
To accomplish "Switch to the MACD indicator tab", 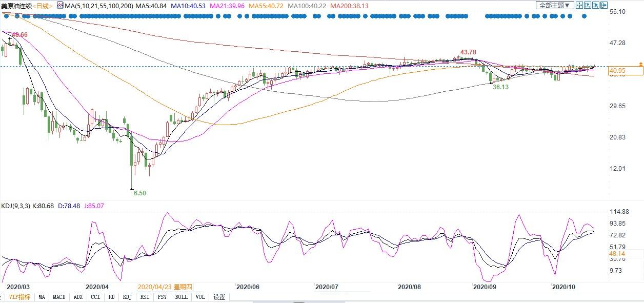I will coord(59,297).
